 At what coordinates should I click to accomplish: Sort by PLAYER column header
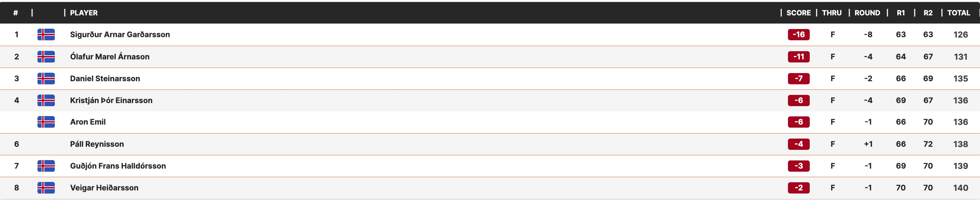click(x=84, y=13)
